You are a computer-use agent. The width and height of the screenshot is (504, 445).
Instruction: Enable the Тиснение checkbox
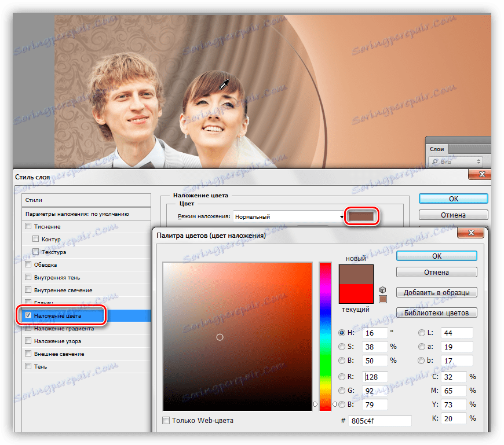pos(28,226)
